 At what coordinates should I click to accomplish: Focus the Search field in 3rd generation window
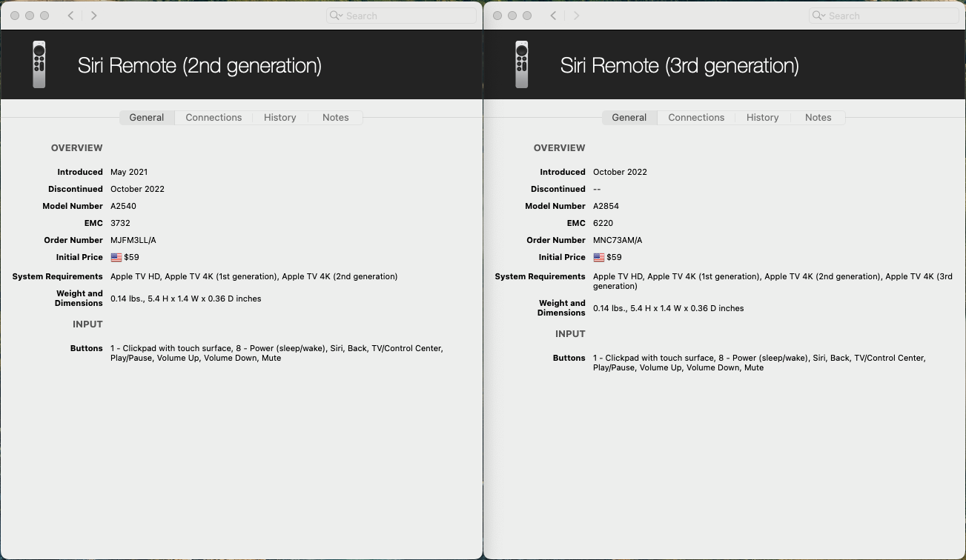click(884, 16)
